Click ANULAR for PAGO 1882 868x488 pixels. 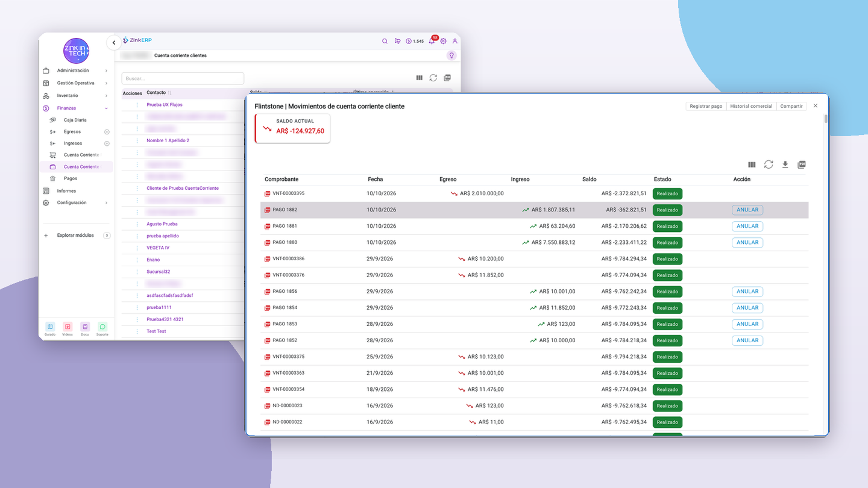(x=747, y=210)
